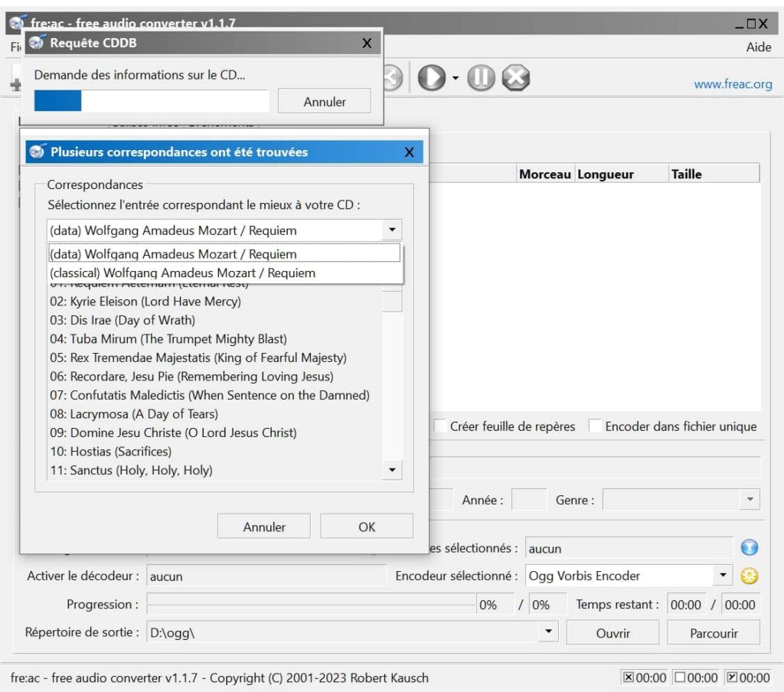This screenshot has width=784, height=692.
Task: Start encoding with the play icon
Action: point(431,77)
